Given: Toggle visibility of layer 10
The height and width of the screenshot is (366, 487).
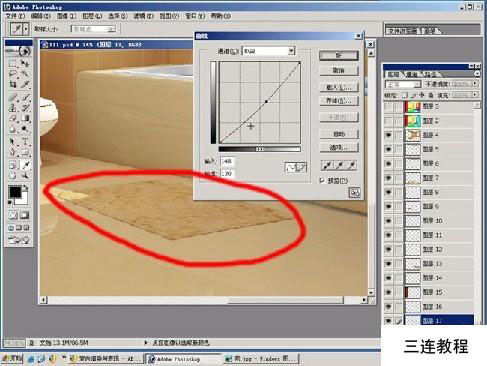Looking at the screenshot, I should click(x=388, y=221).
